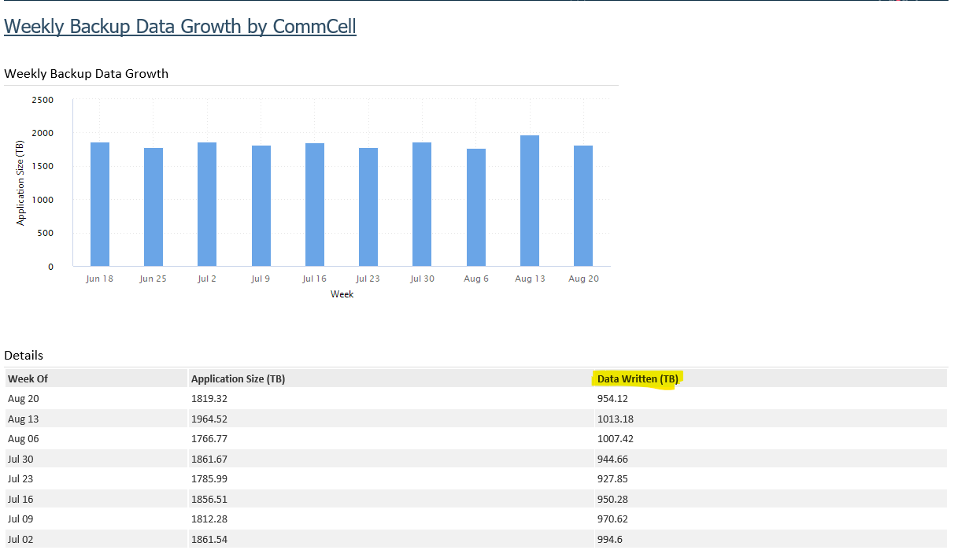Select the Jul 23 bar in the chart
Image resolution: width=980 pixels, height=550 pixels.
coord(368,207)
